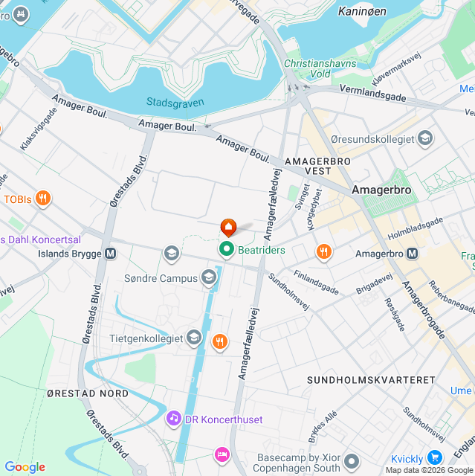Click the TOBIs restaurant marker
Image resolution: width=475 pixels, height=476 pixels.
[x=43, y=199]
